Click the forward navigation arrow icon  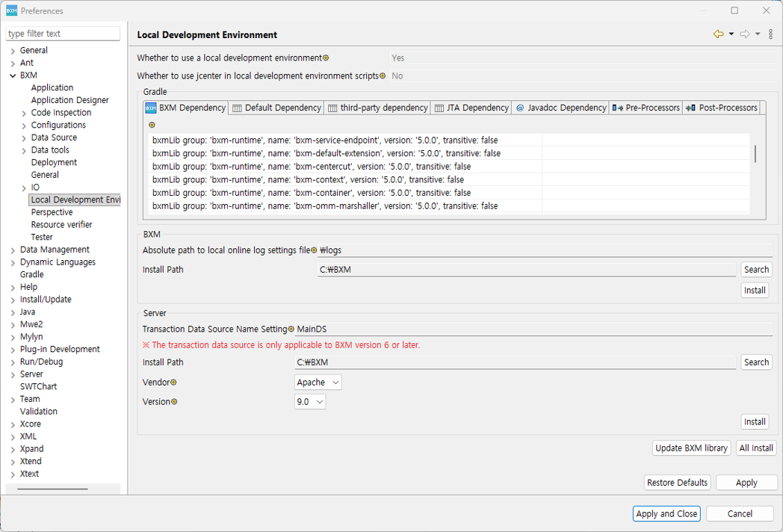(x=744, y=34)
